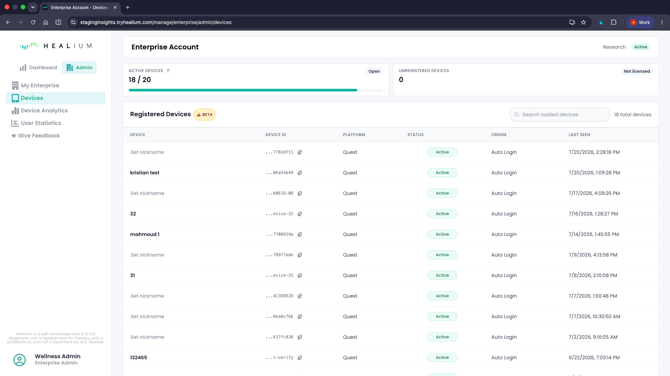Open the Work profile button
The image size is (670, 376).
[640, 22]
